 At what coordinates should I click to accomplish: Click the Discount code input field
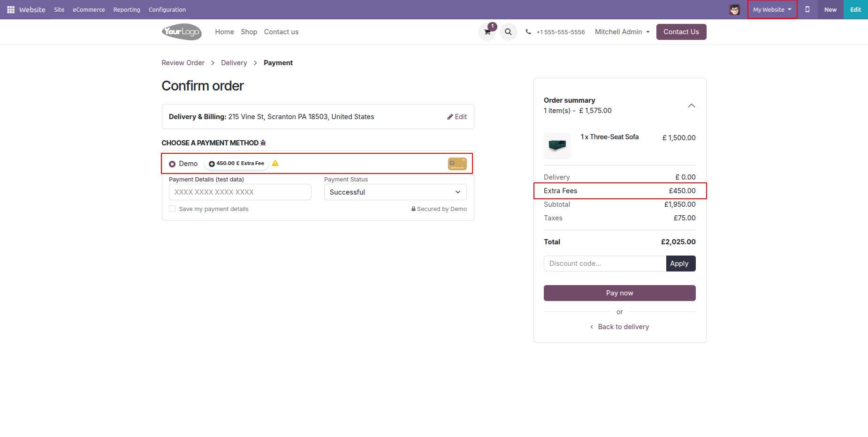click(x=604, y=264)
